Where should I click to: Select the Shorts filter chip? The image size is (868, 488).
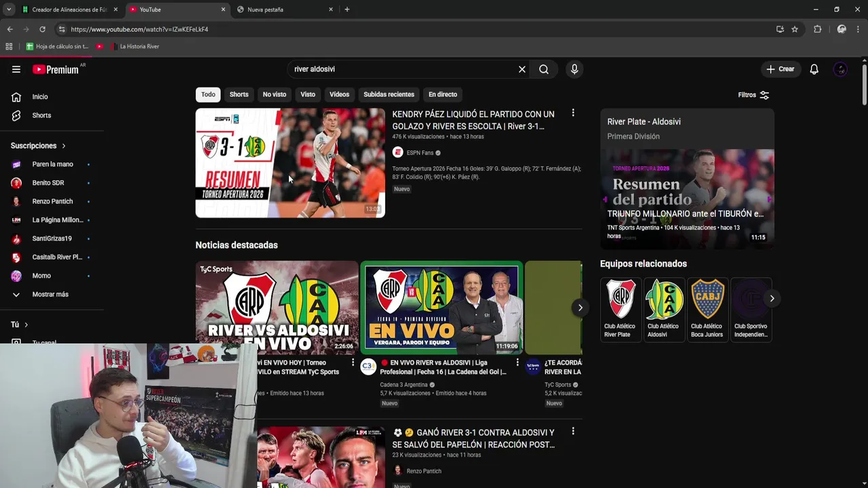tap(239, 94)
